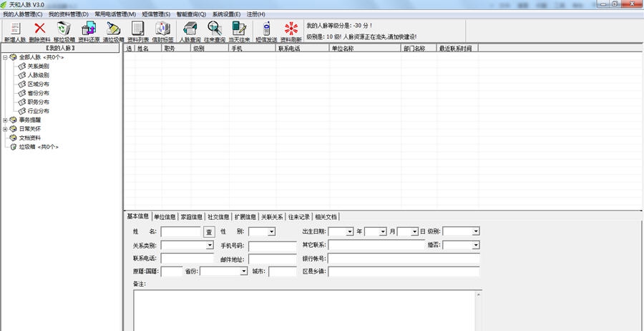Click into the 手机号码 input field
This screenshot has width=644, height=331.
pyautogui.click(x=272, y=246)
